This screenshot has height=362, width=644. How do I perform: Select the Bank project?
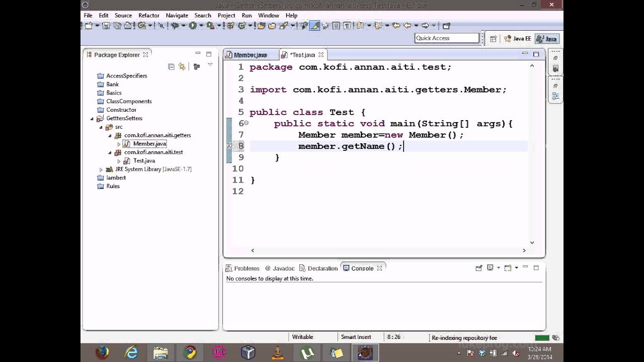pyautogui.click(x=113, y=84)
